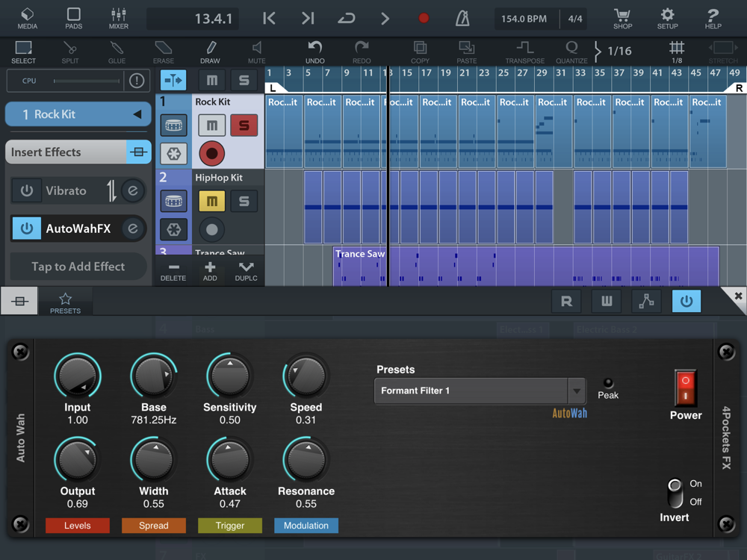This screenshot has height=560, width=747.
Task: Open the 4/4 time signature setting
Action: pyautogui.click(x=575, y=19)
